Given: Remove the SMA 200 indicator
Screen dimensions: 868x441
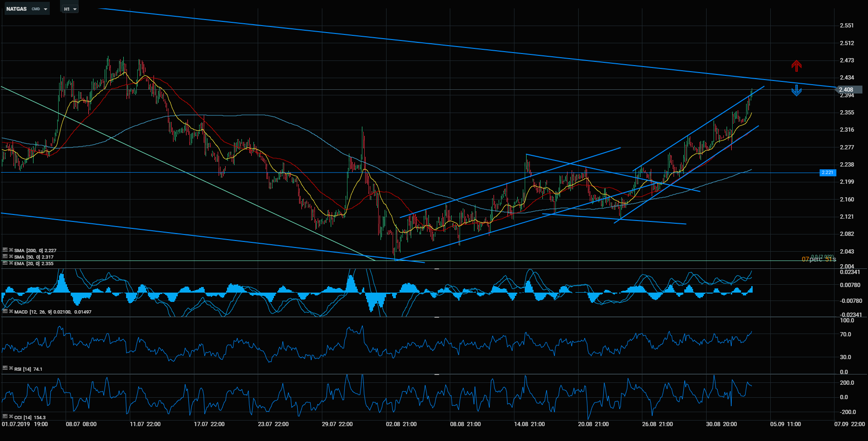Looking at the screenshot, I should (x=11, y=250).
